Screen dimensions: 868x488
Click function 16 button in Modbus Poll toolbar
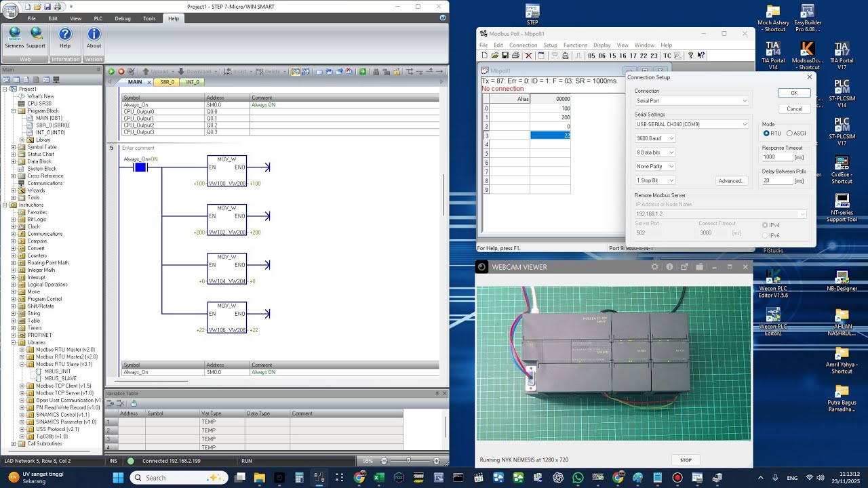pyautogui.click(x=623, y=56)
